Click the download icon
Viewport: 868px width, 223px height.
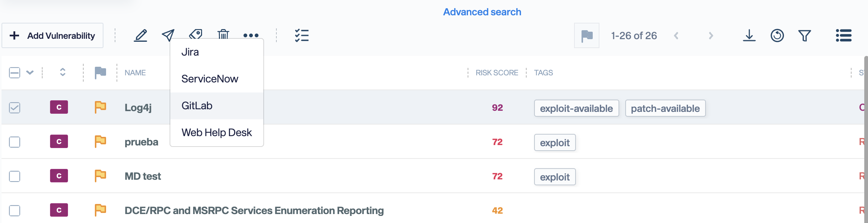[x=749, y=35]
